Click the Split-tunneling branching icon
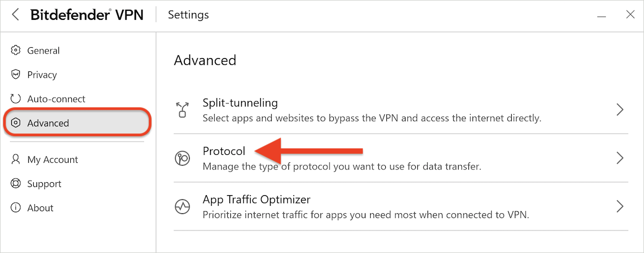Screen dimensions: 644x253 click(182, 110)
